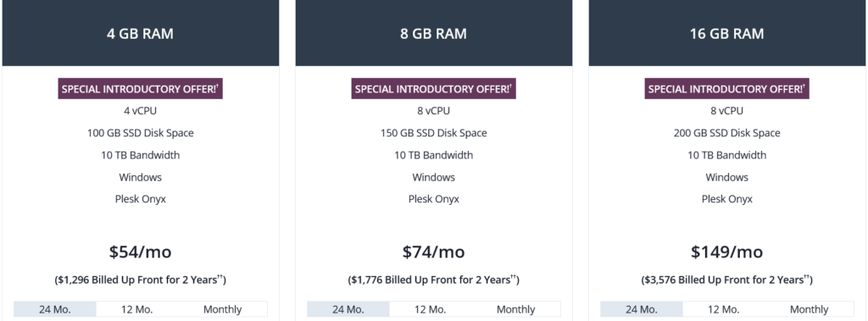Choose Monthly billing for 16 GB RAM plan

(810, 309)
